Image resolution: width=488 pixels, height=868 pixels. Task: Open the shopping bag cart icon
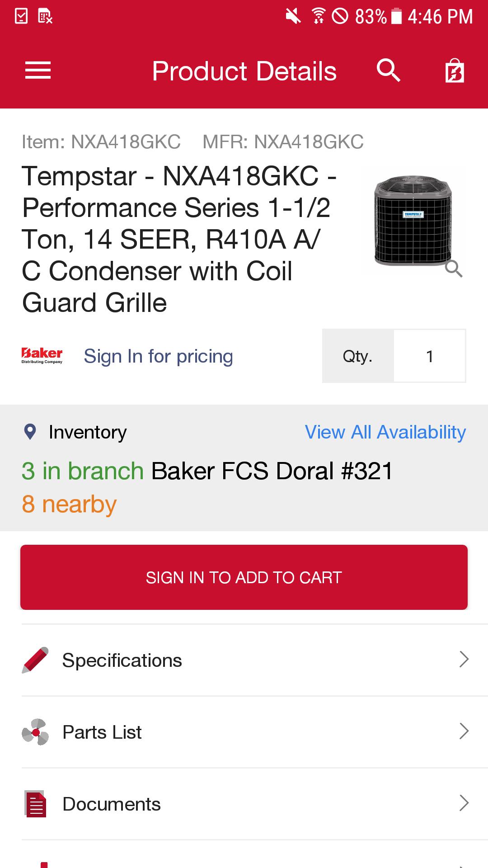click(454, 71)
